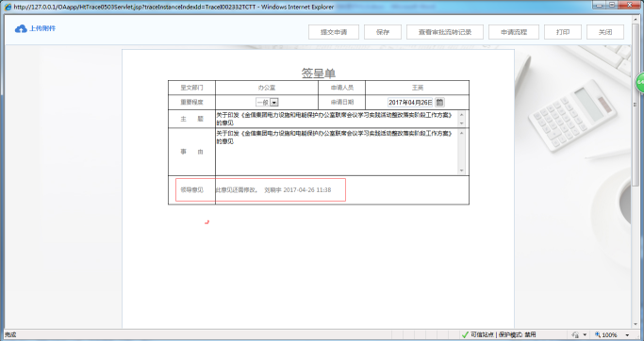Click the green checkmark trusted-site icon
The width and height of the screenshot is (644, 341).
pos(465,334)
